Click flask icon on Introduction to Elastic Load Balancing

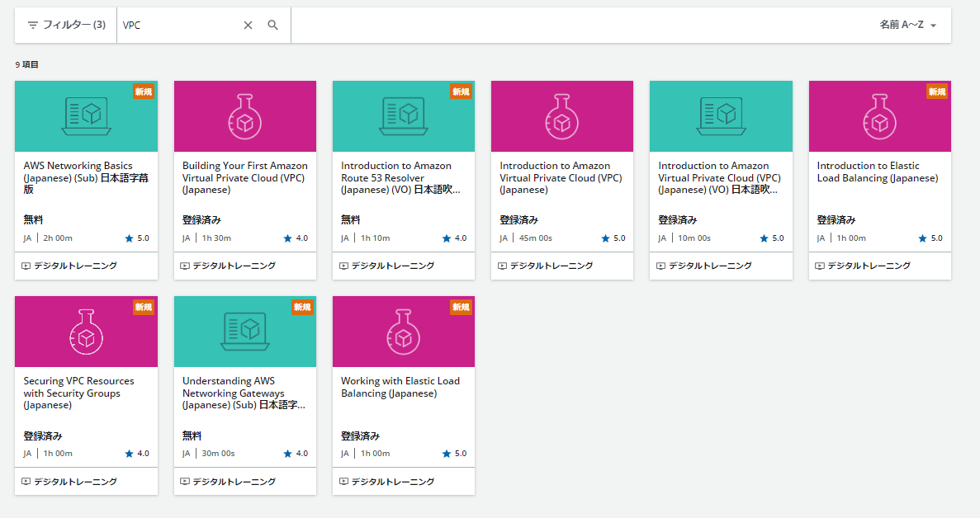(x=879, y=116)
